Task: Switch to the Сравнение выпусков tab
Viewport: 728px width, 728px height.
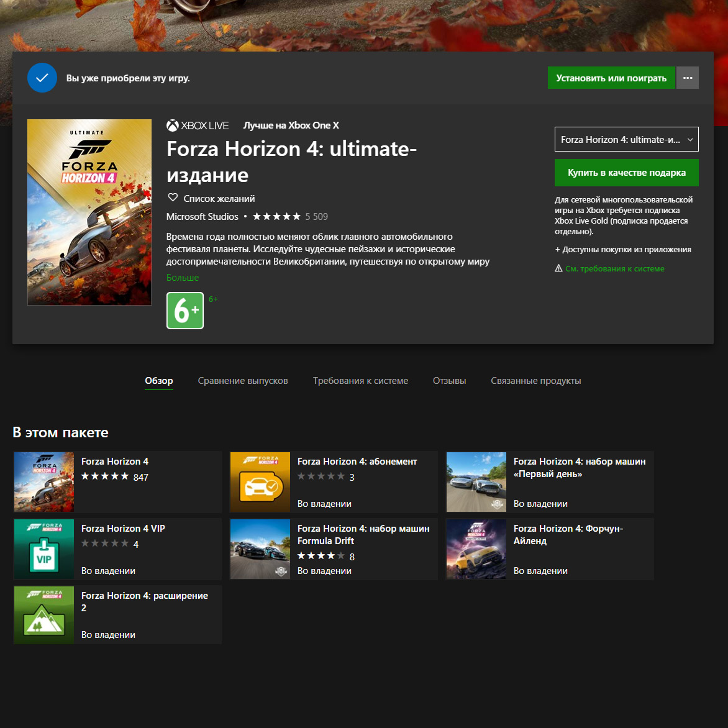Action: [243, 381]
